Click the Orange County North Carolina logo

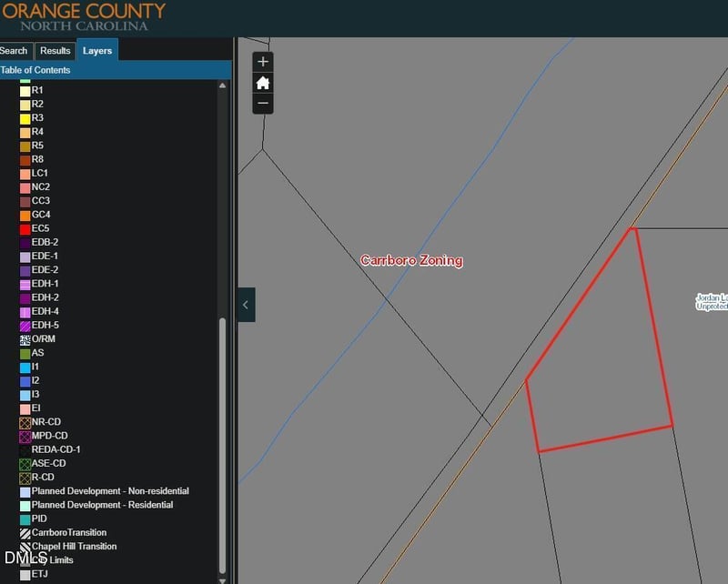(84, 17)
